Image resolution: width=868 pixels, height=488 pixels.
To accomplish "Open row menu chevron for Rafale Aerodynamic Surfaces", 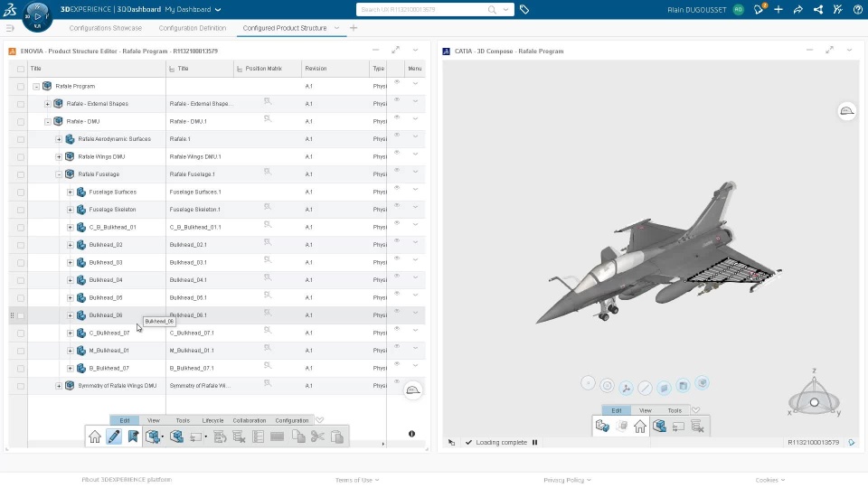I will 415,136.
